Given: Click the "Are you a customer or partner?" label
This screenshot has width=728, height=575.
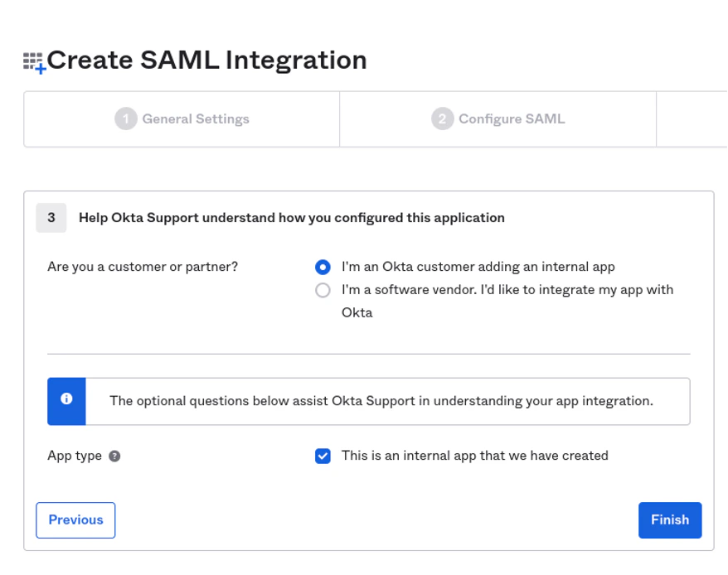Looking at the screenshot, I should (x=143, y=267).
